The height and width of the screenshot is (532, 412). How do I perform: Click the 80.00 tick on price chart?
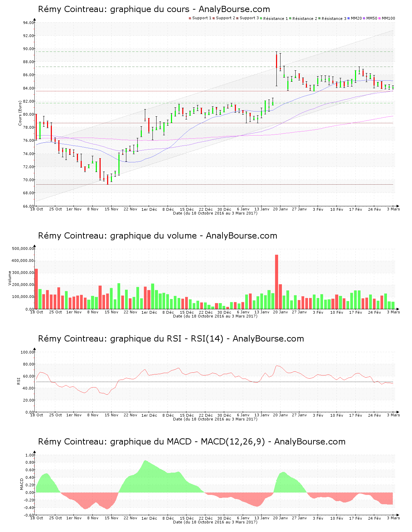(28, 115)
